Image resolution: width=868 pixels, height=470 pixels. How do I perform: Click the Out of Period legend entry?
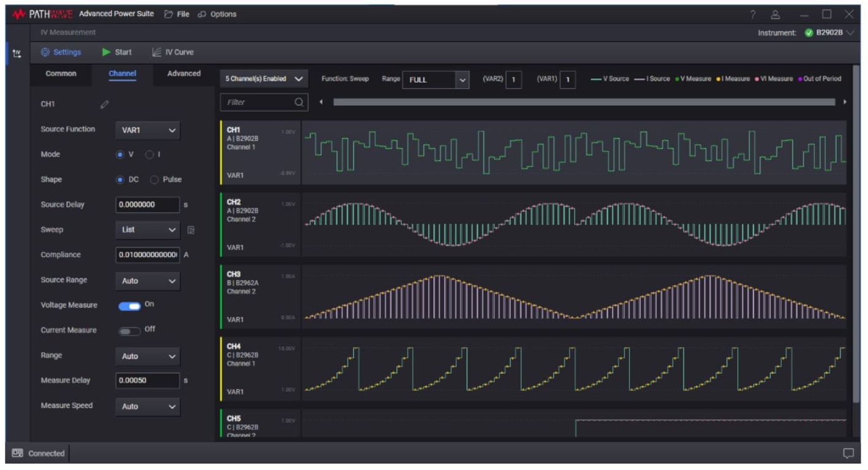click(820, 79)
